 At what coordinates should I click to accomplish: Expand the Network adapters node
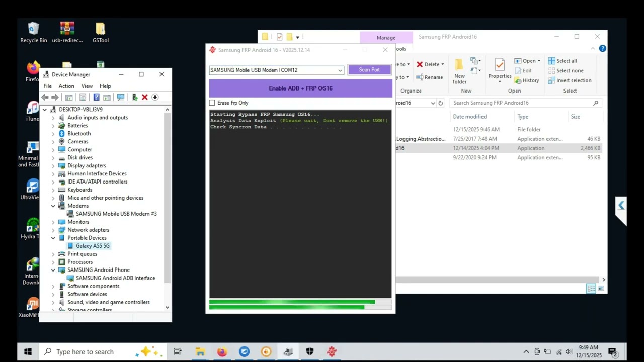pos(53,230)
